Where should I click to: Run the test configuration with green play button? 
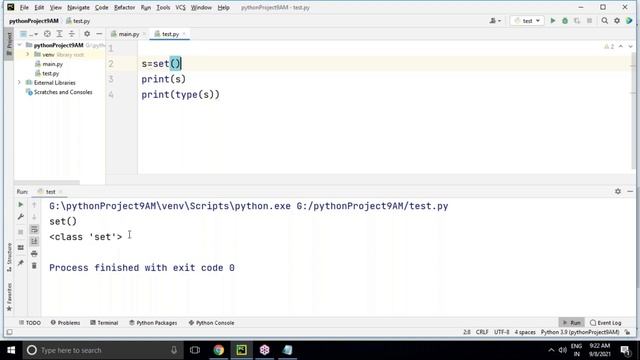click(x=553, y=20)
